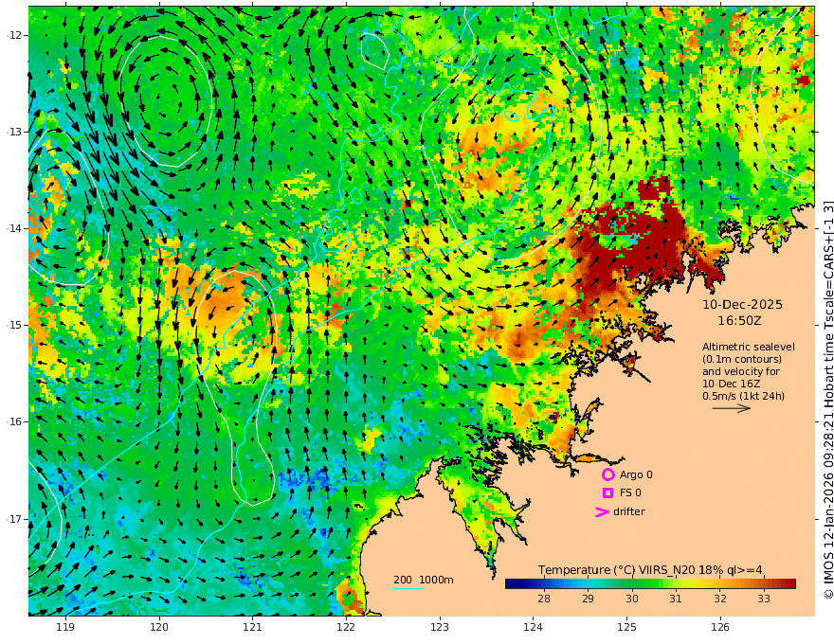Image resolution: width=834 pixels, height=644 pixels.
Task: Click the magenta FS square legend icon
Action: pyautogui.click(x=607, y=493)
